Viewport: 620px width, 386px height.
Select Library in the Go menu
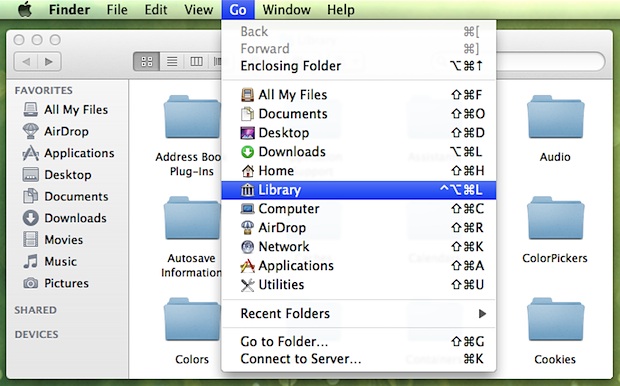coord(358,190)
